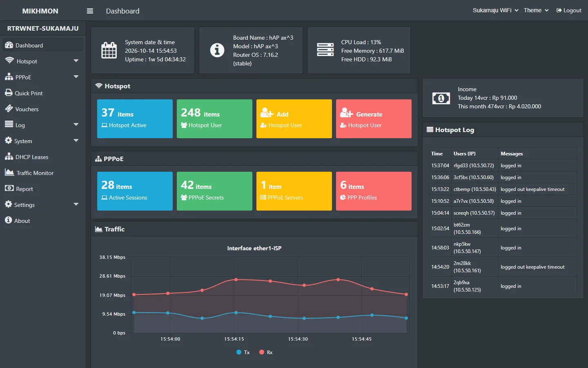Expand the PPPoE sidebar submenu arrow
This screenshot has width=588, height=368.
[x=76, y=77]
